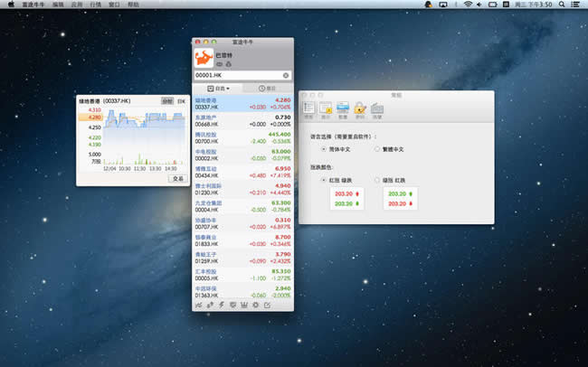
Task: Click the battery icon in menu bar
Action: coord(493,5)
